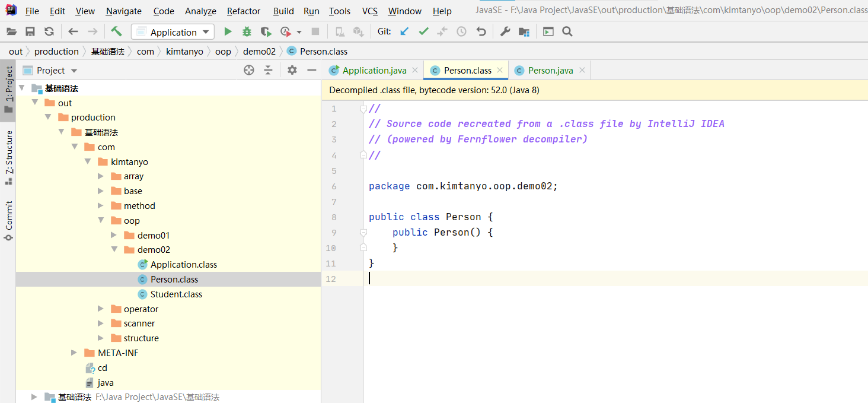
Task: Click the Profiler run icon
Action: (x=286, y=31)
